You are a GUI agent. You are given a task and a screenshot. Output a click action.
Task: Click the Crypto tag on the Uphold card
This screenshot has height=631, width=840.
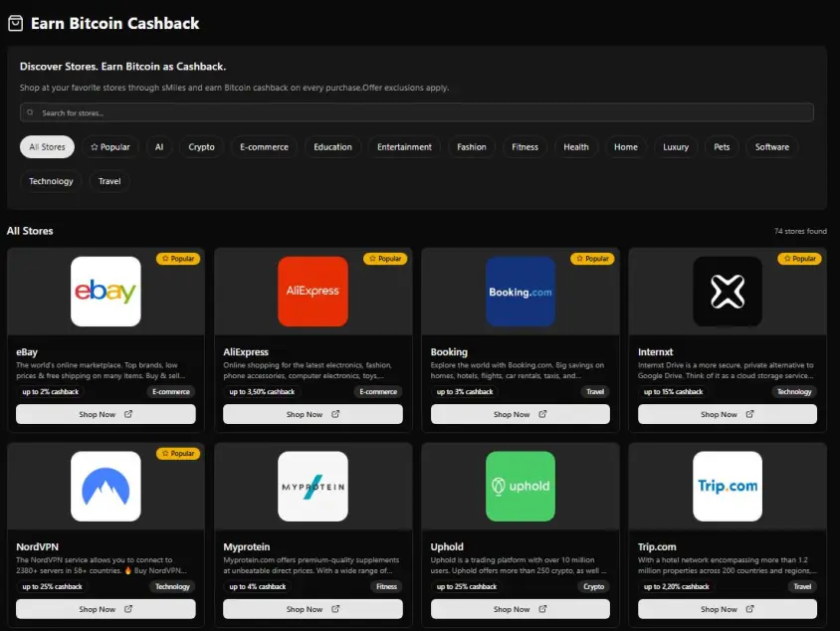(593, 586)
